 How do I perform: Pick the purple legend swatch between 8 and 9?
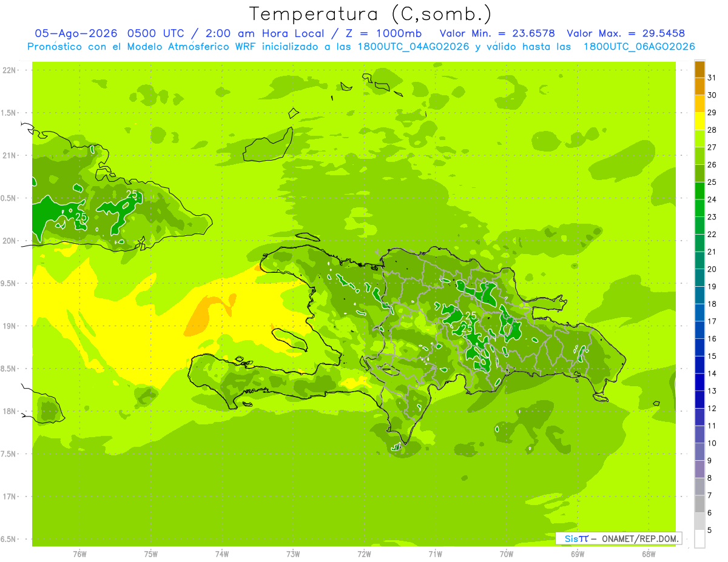(x=699, y=469)
